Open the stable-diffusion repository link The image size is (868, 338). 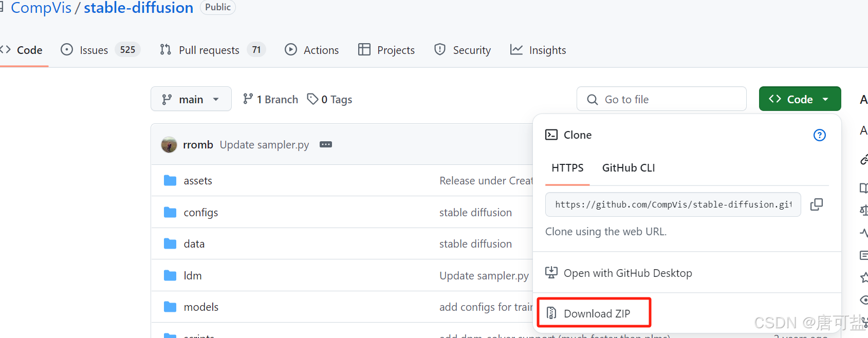(x=139, y=8)
